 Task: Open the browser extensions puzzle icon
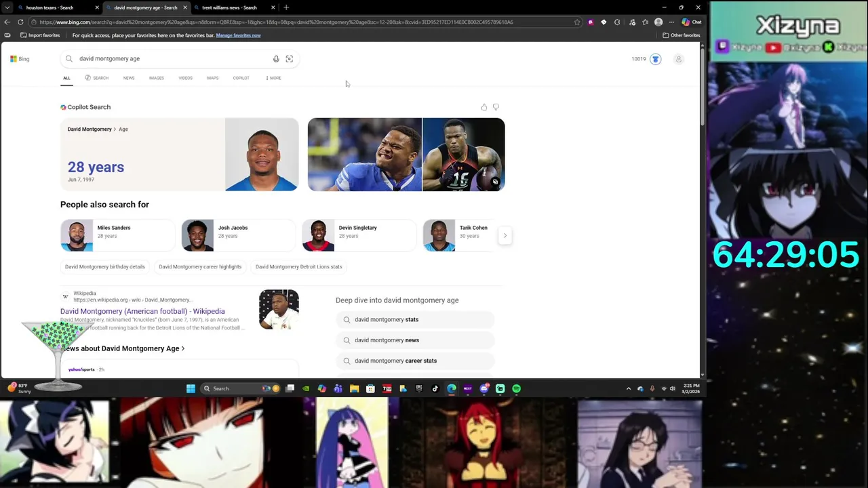[x=617, y=22]
